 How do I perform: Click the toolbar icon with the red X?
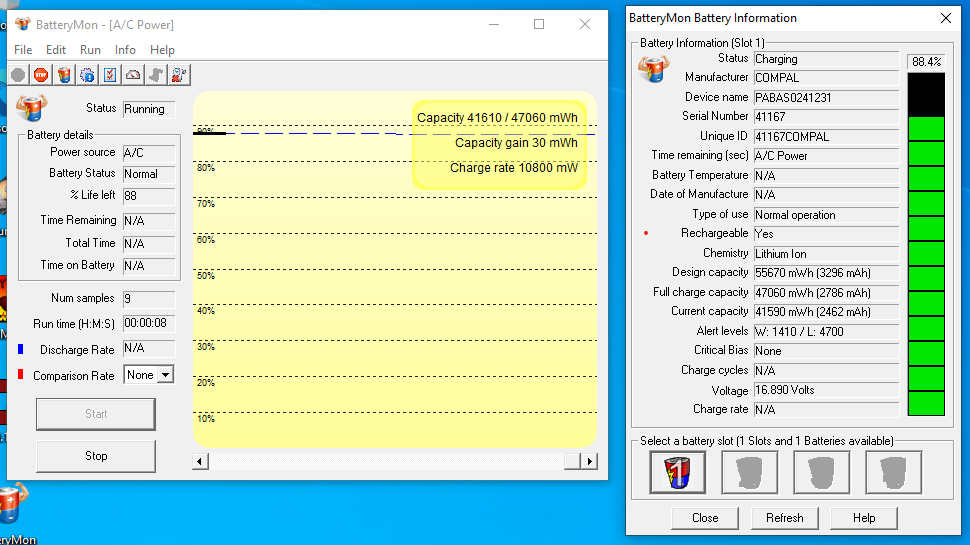[179, 75]
